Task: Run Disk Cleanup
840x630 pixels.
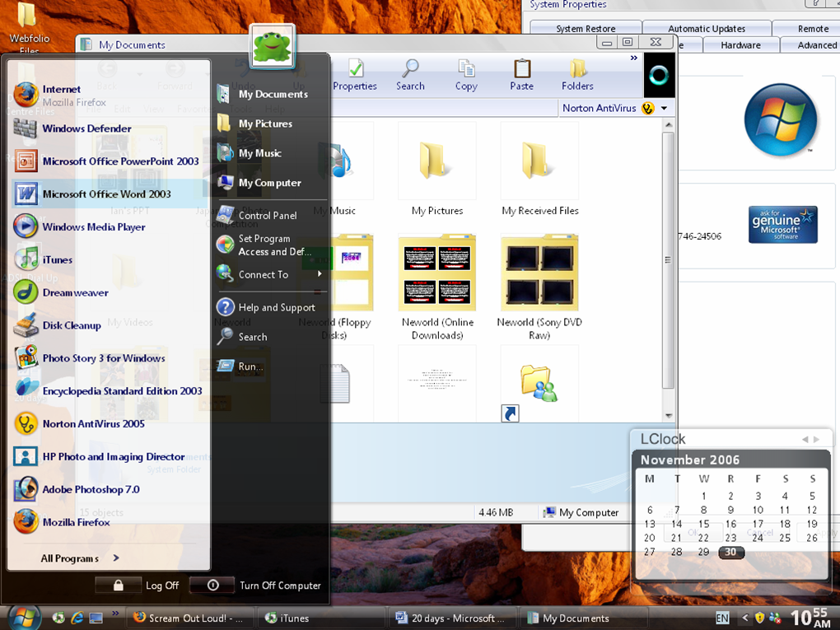Action: click(57, 325)
